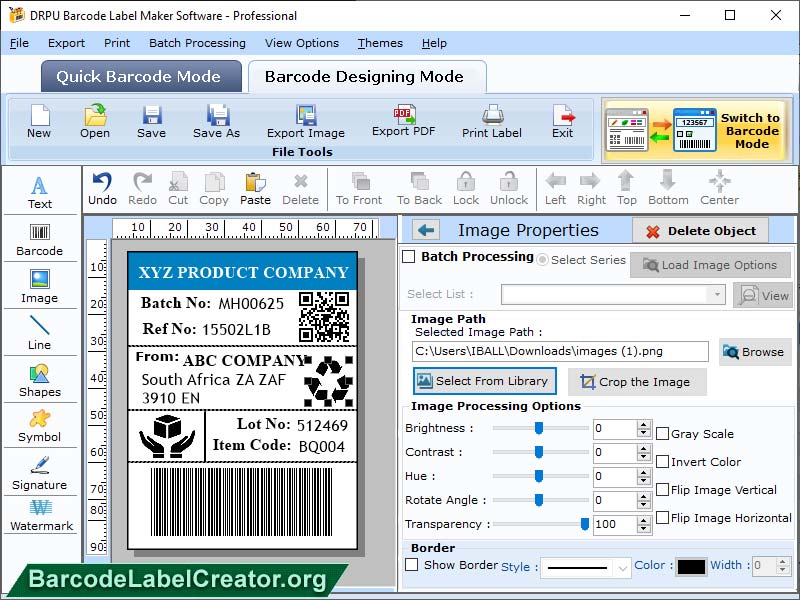
Task: Select the Barcode tool
Action: coord(40,240)
